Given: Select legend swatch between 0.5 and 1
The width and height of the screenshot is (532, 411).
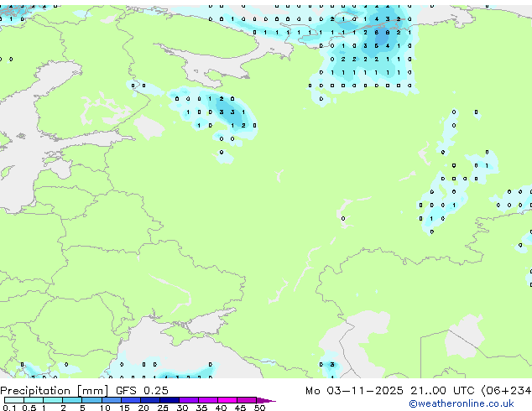Looking at the screenshot, I should (x=34, y=400).
